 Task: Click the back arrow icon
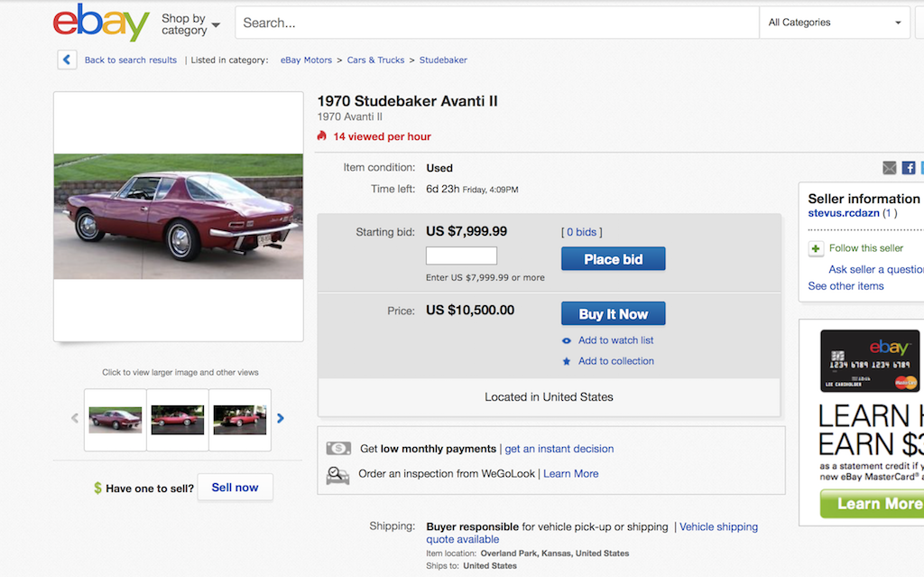(67, 60)
